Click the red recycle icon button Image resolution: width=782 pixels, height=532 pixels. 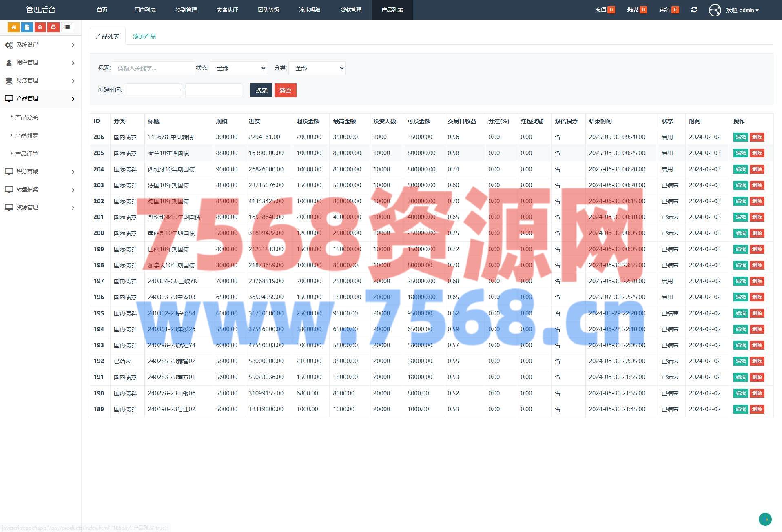coord(53,27)
